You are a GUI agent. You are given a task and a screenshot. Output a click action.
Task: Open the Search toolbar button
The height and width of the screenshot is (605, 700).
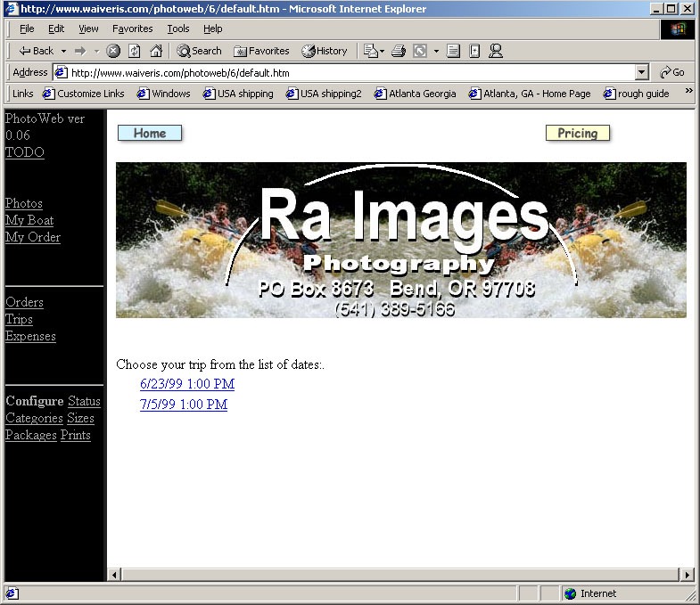pyautogui.click(x=199, y=51)
